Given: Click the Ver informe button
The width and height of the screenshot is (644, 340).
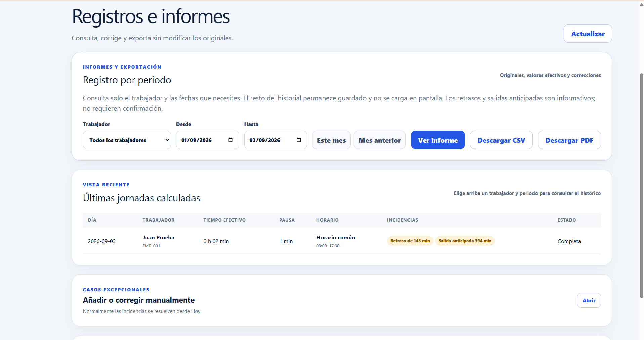Looking at the screenshot, I should point(438,140).
